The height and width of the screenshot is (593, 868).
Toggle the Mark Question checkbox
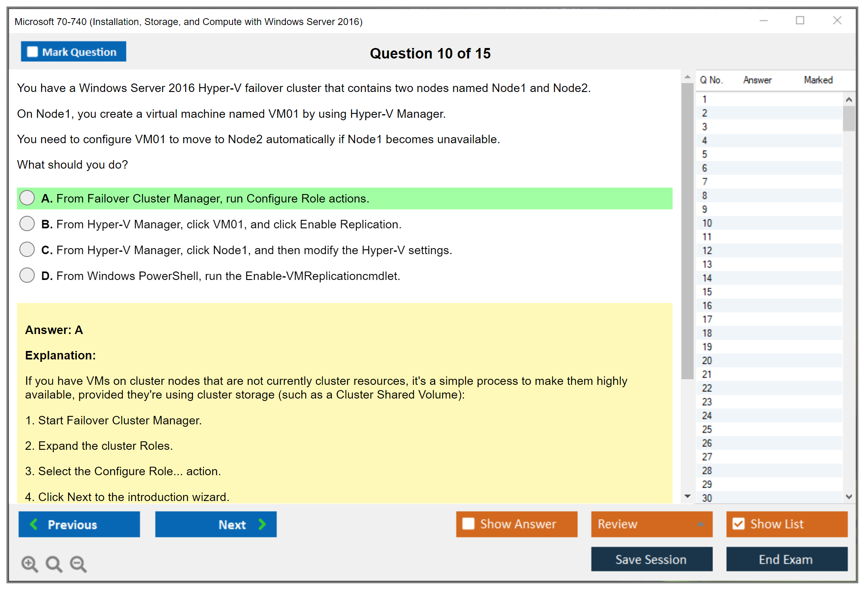point(32,52)
